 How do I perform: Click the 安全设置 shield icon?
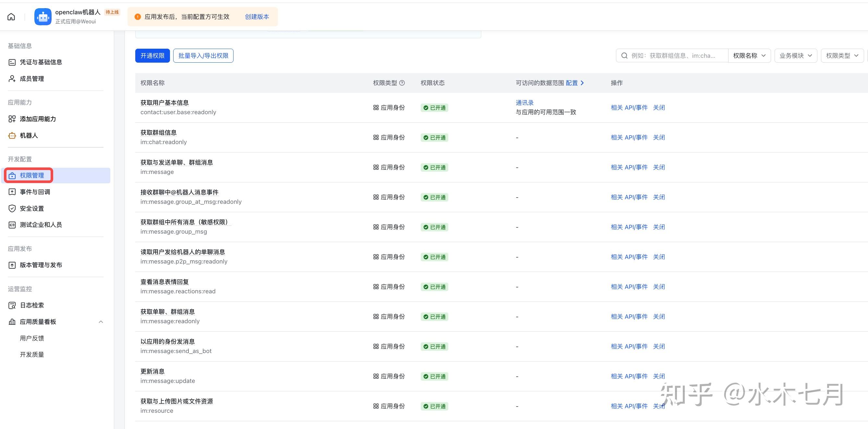tap(12, 208)
